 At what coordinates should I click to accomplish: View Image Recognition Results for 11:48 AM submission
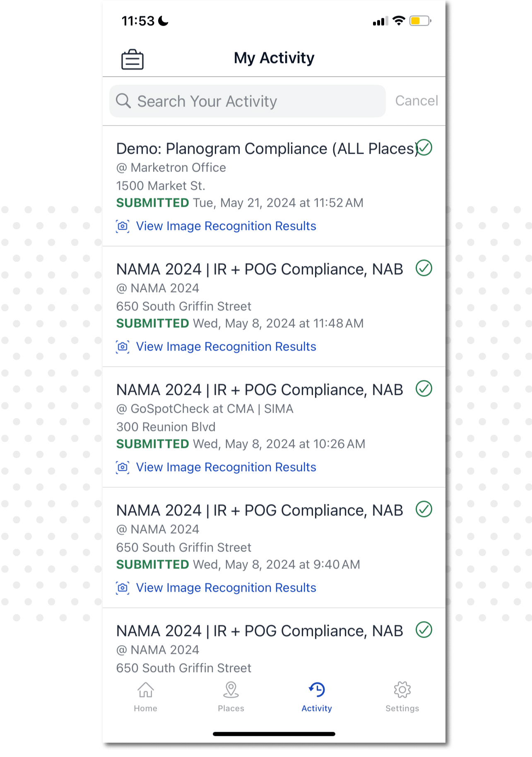click(226, 347)
